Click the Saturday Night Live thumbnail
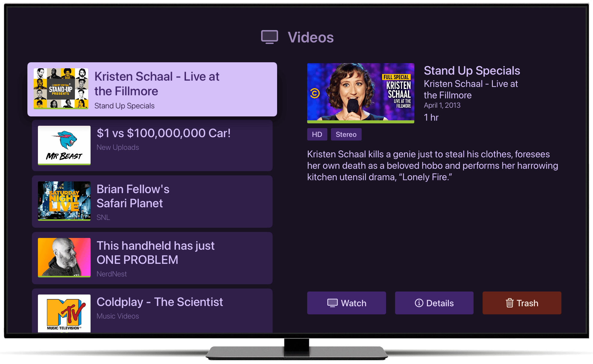593x364 pixels. point(64,201)
